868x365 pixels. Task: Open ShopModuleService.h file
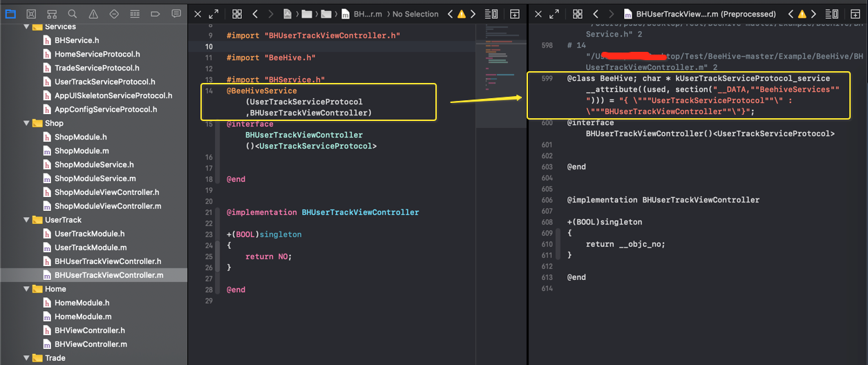[x=95, y=165]
